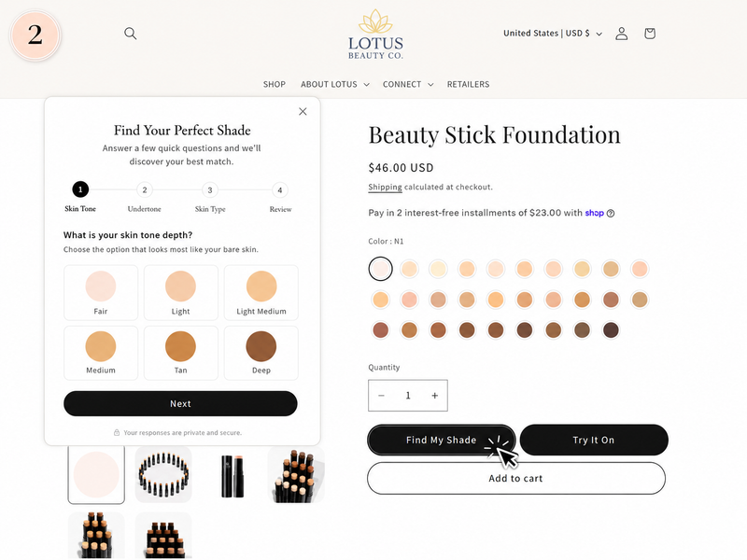Image resolution: width=747 pixels, height=560 pixels.
Task: Click the Beauty Stick Foundation title
Action: (x=495, y=134)
